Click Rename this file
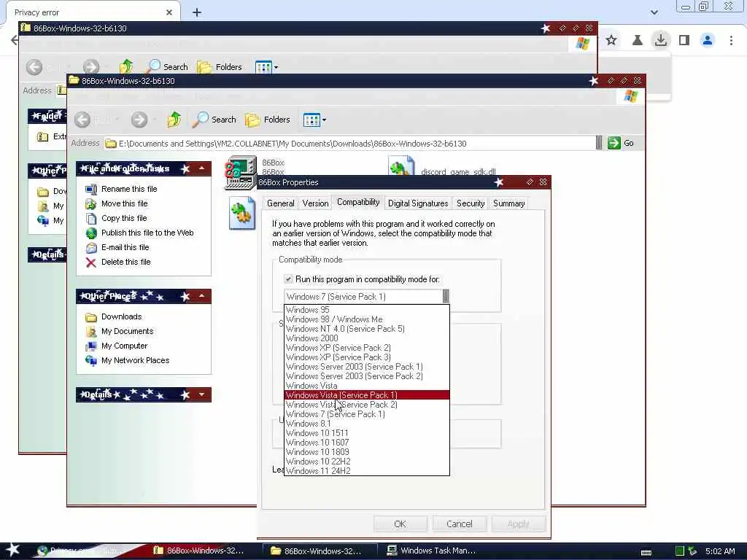 121,189
